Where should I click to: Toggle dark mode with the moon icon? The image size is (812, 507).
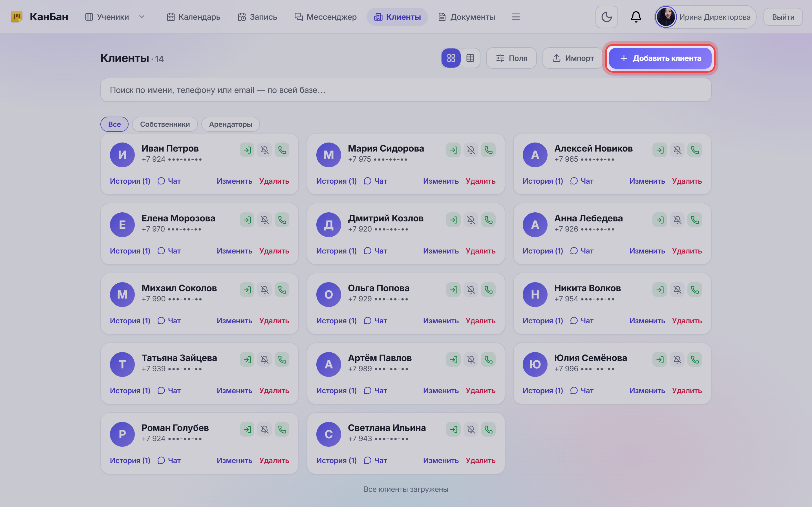(x=606, y=17)
